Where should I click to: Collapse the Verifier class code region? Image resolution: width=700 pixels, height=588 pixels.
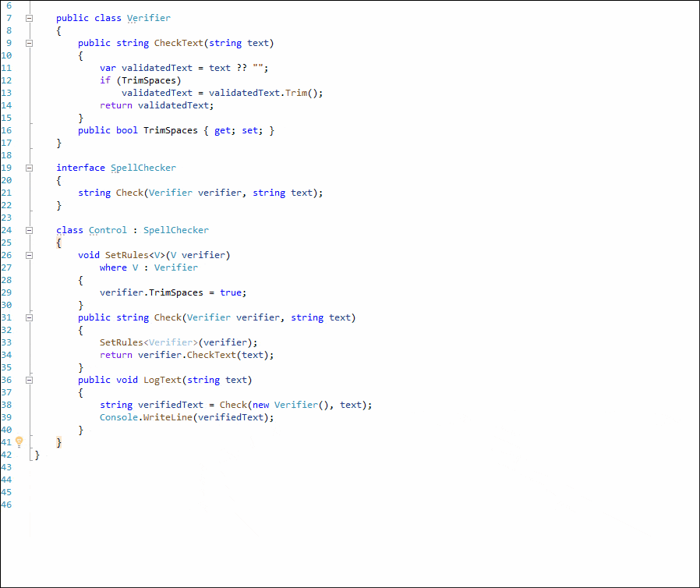tap(30, 17)
